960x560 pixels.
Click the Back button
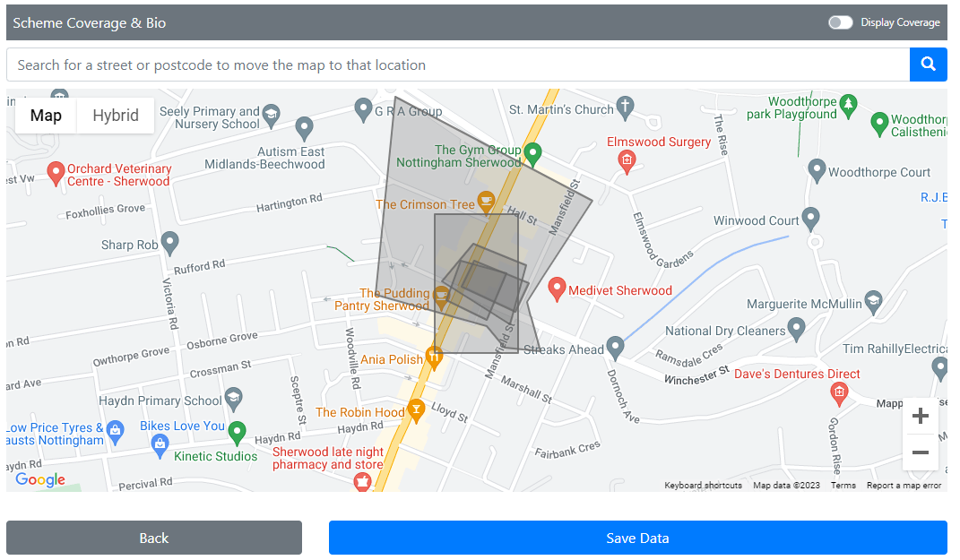(153, 538)
